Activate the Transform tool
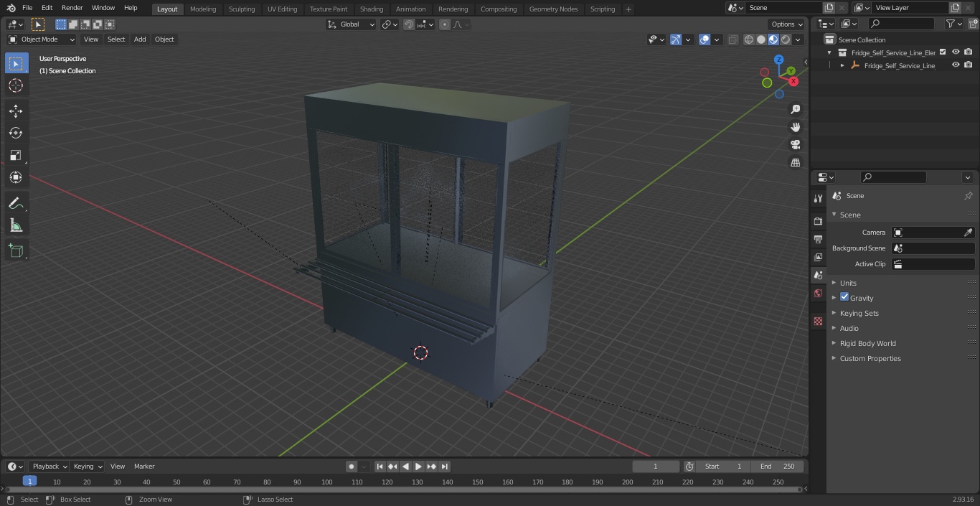This screenshot has width=980, height=506. [x=16, y=177]
